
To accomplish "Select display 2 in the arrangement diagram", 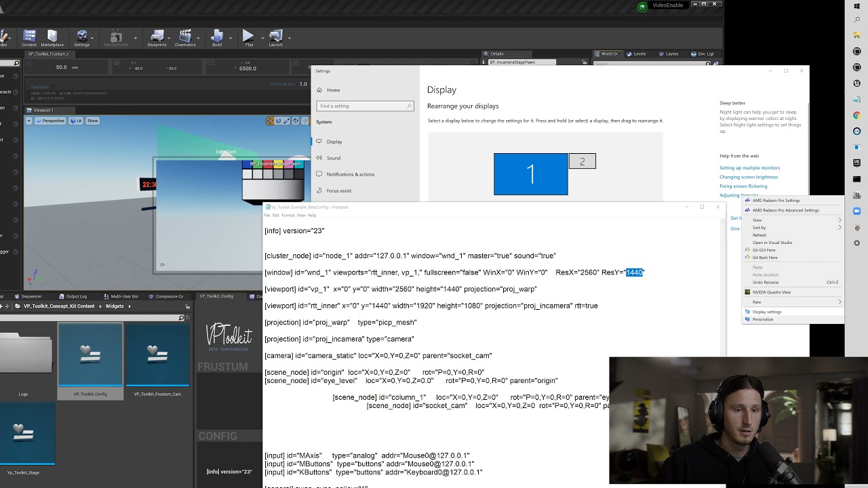I will (x=582, y=161).
